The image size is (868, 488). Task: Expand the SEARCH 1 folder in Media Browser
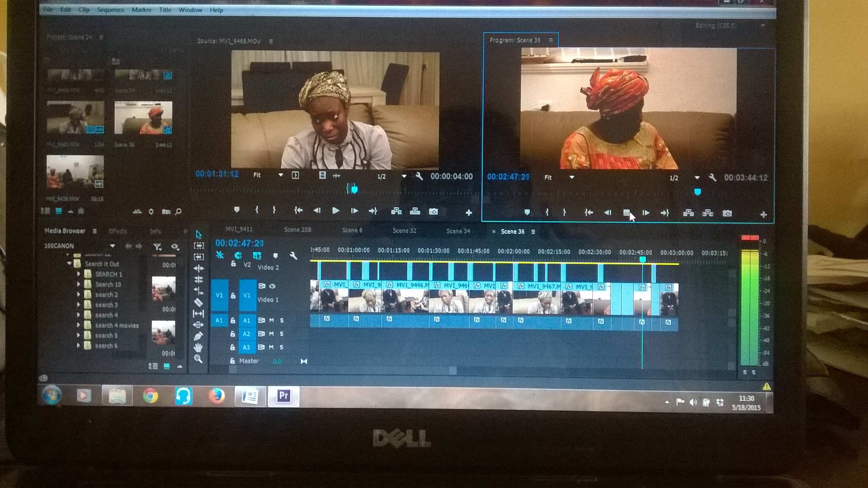click(78, 274)
